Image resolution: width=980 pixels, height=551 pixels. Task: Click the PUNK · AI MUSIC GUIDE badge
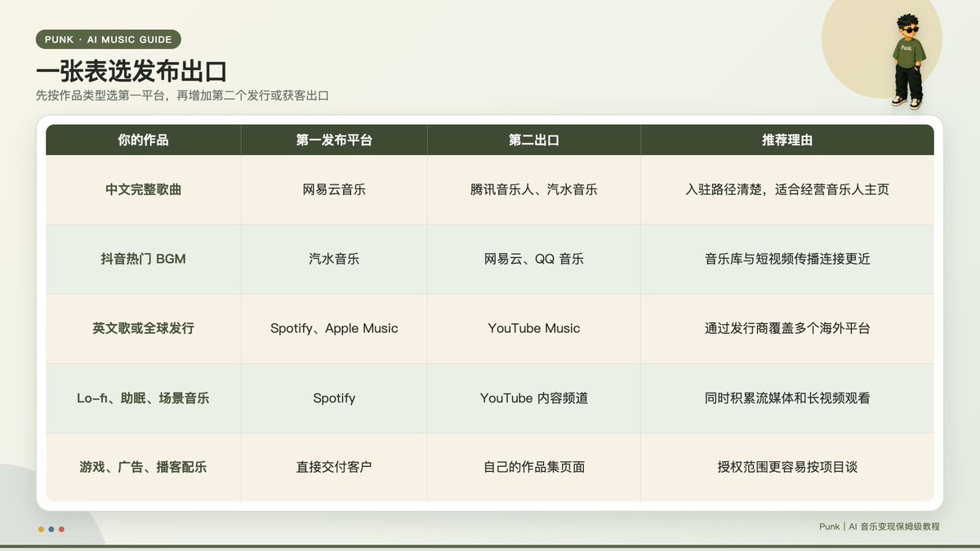pos(109,39)
